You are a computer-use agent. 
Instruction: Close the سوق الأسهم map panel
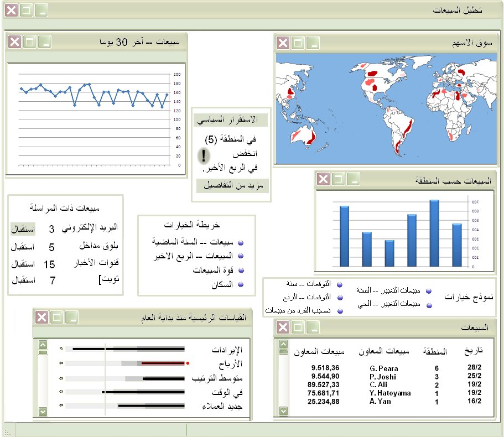pyautogui.click(x=283, y=43)
